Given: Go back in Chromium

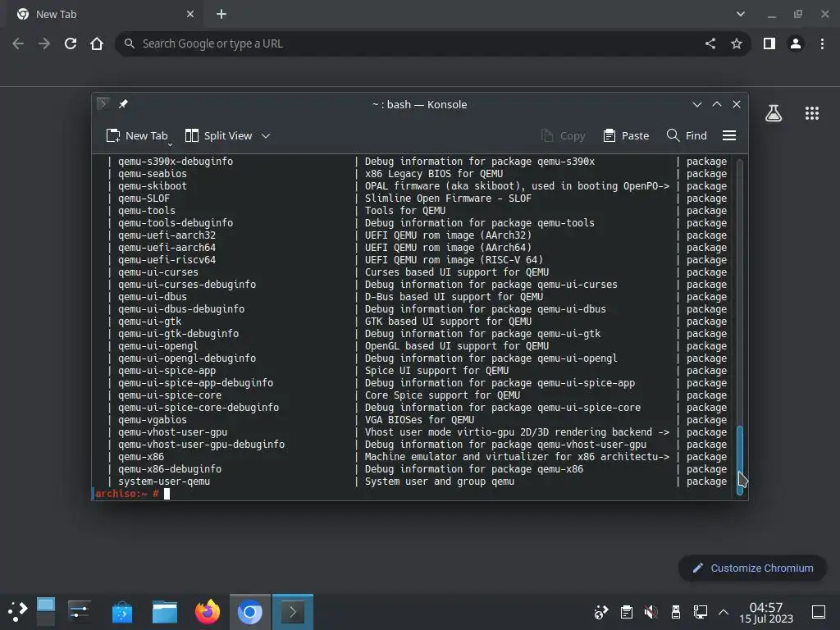Looking at the screenshot, I should (18, 43).
